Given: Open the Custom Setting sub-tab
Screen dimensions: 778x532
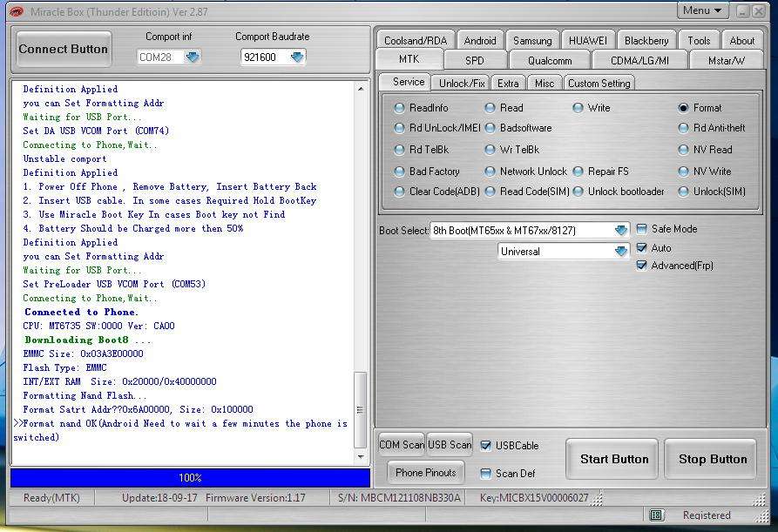Looking at the screenshot, I should (x=599, y=84).
